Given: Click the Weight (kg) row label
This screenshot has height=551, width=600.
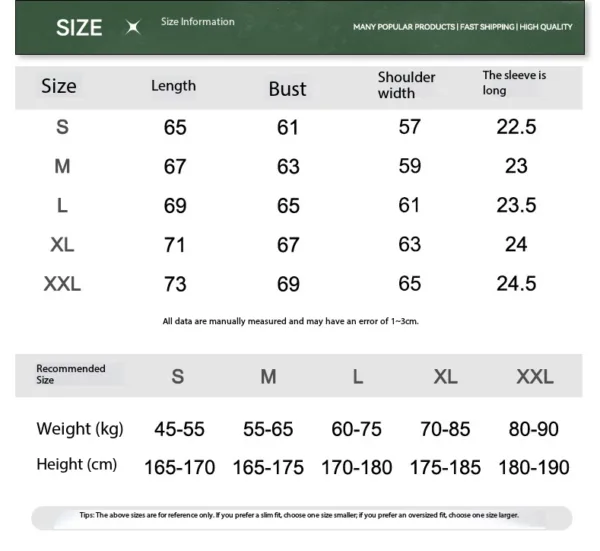Looking at the screenshot, I should [79, 429].
